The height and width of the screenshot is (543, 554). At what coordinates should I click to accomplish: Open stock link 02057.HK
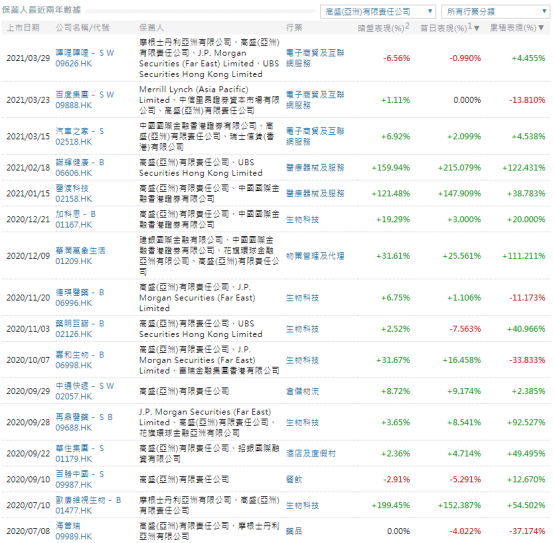(x=73, y=396)
